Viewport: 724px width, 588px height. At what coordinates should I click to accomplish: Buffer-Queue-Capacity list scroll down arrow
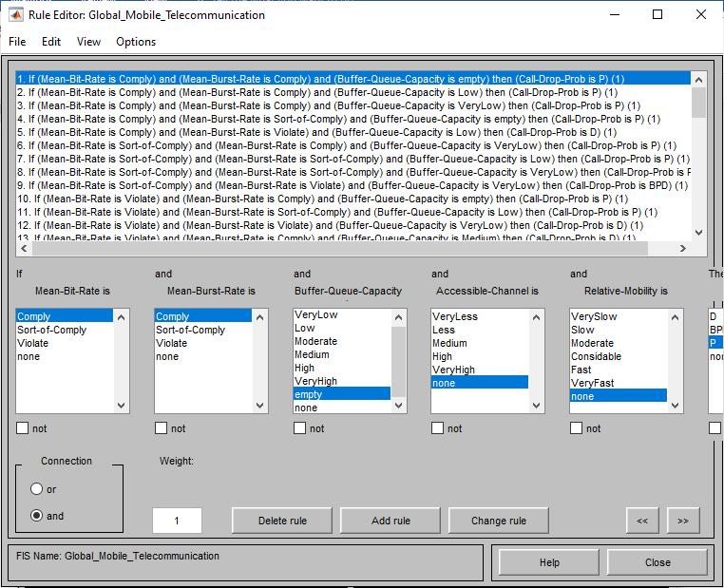(x=398, y=406)
